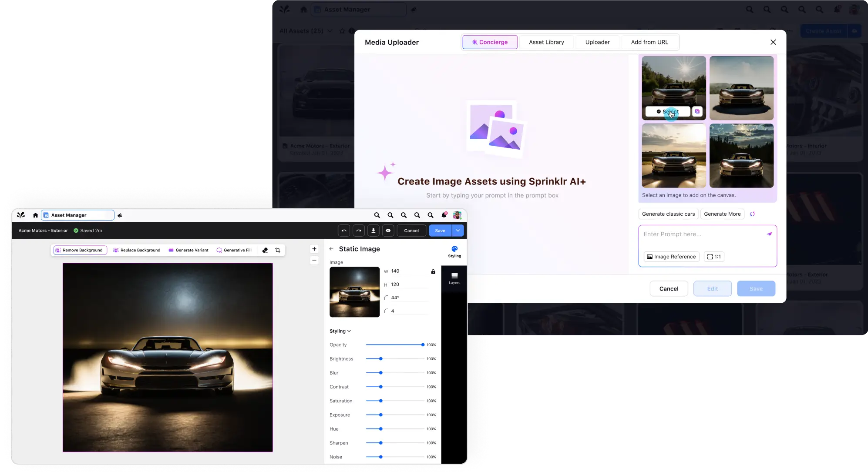Toggle the 1:1 aspect ratio option
The image size is (868, 475).
coord(714,257)
